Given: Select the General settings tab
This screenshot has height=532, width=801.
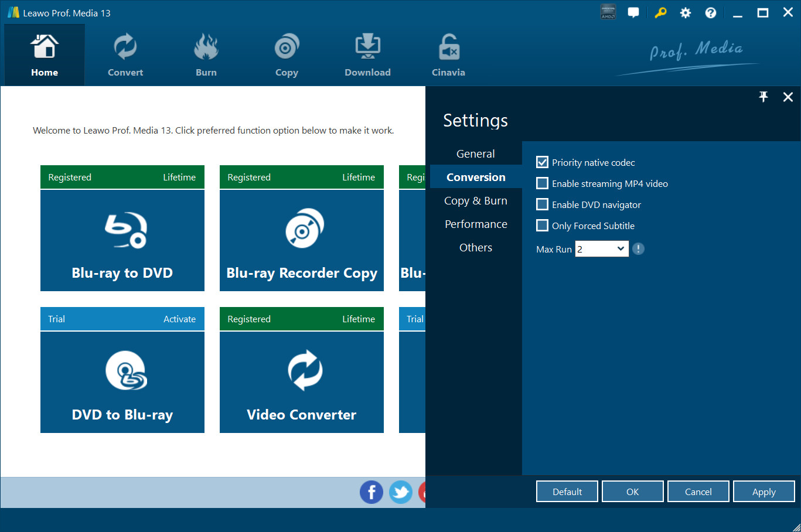Looking at the screenshot, I should 475,154.
